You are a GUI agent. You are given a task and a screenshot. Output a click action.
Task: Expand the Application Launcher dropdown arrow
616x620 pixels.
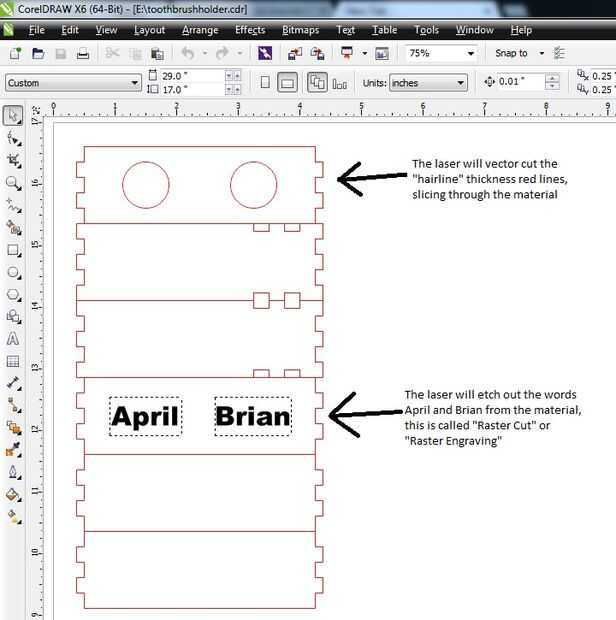pos(365,53)
